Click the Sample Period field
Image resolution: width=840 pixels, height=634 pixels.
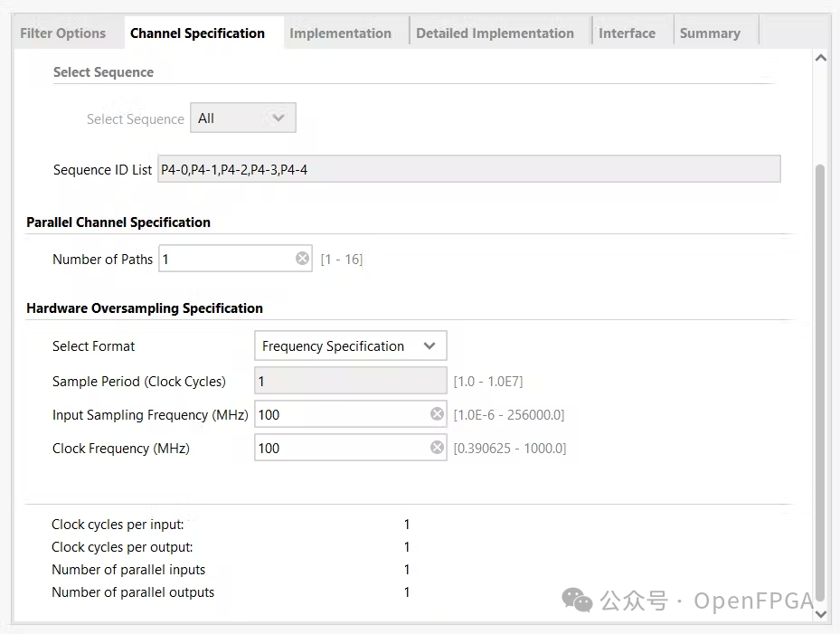click(x=350, y=382)
